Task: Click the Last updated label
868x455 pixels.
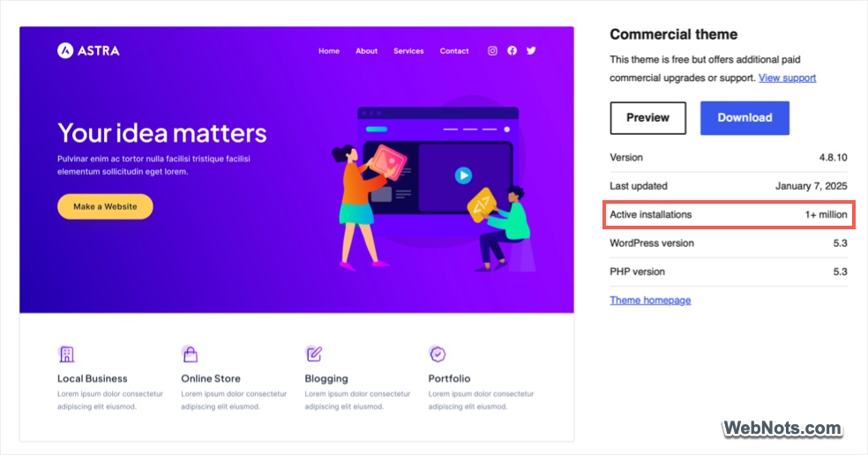Action: point(639,186)
